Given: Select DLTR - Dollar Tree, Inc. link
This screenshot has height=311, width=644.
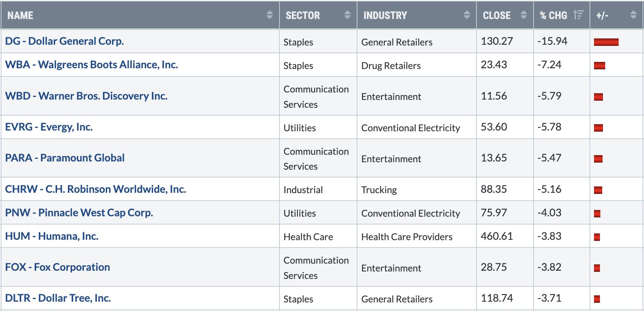Looking at the screenshot, I should tap(58, 298).
